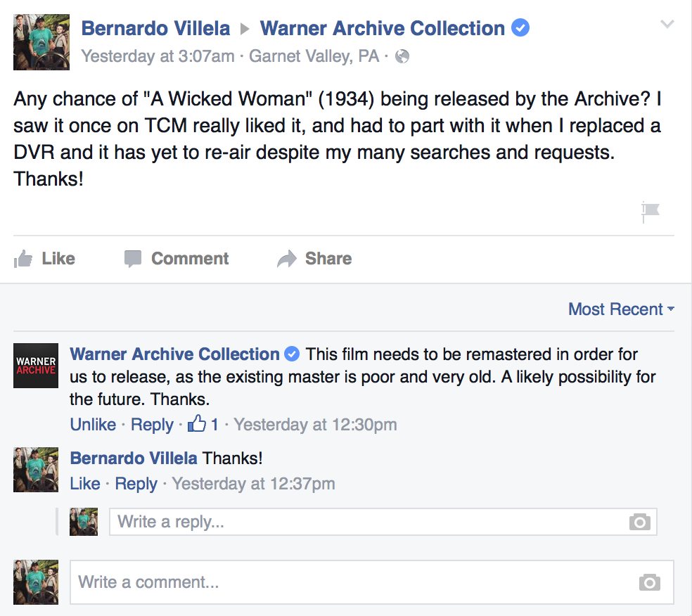Click Unlike on the Warner Archive reply
692x616 pixels.
[x=92, y=424]
